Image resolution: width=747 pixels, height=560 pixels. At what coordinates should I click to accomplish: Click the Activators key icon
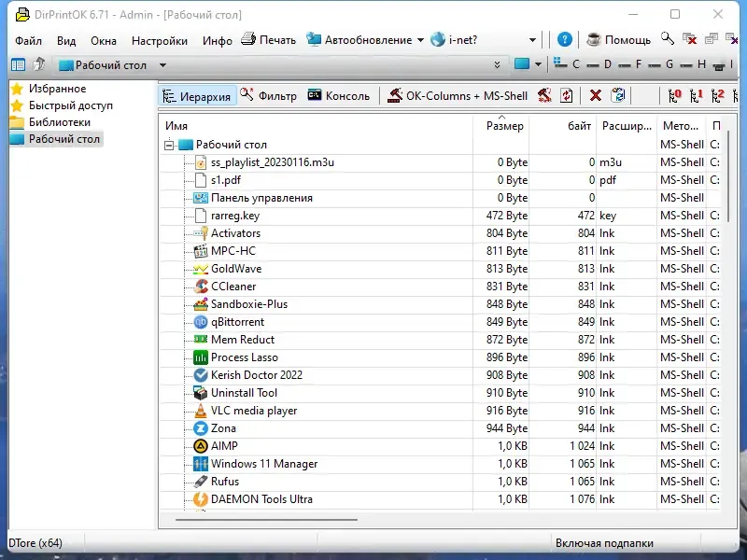pyautogui.click(x=201, y=233)
